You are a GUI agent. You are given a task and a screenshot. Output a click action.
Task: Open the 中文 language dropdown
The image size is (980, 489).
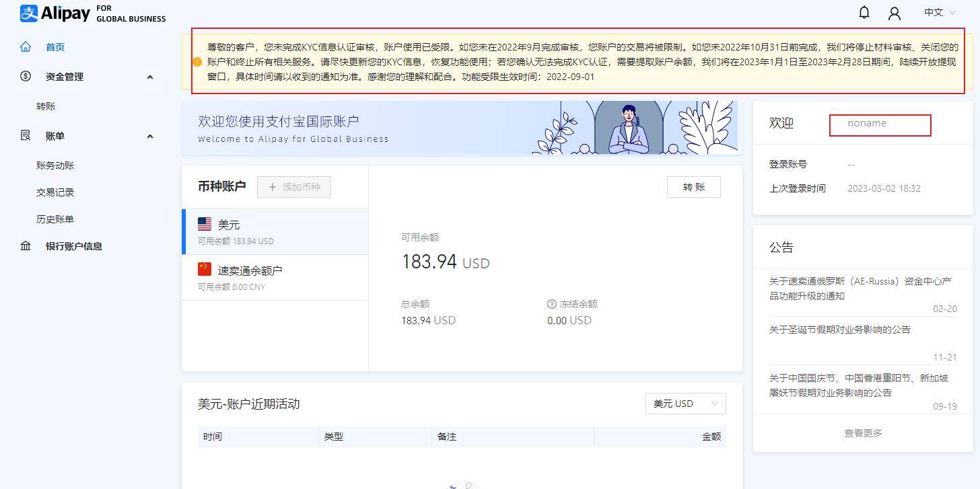940,12
